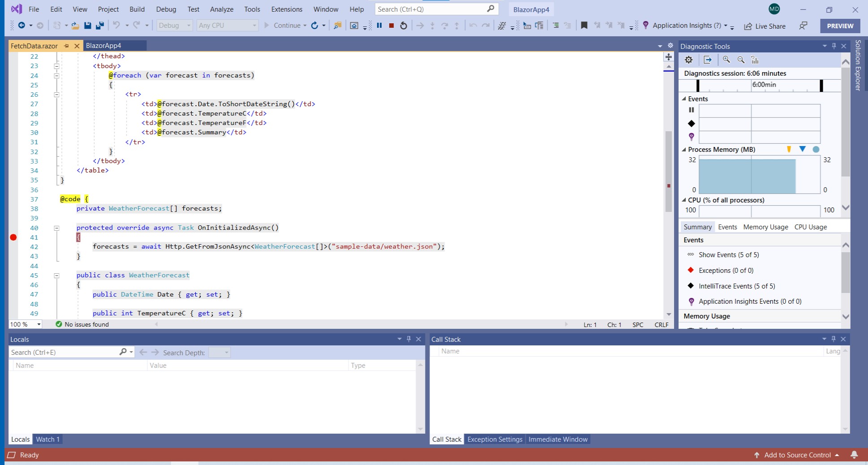The height and width of the screenshot is (465, 868).
Task: Toggle a bookmark with the bookmark icon
Action: click(584, 26)
